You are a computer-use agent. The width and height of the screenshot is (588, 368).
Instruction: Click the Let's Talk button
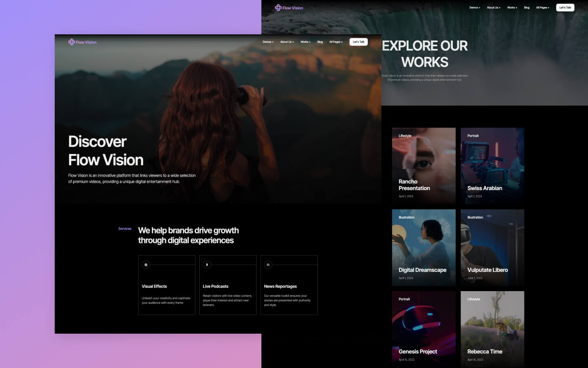(358, 42)
